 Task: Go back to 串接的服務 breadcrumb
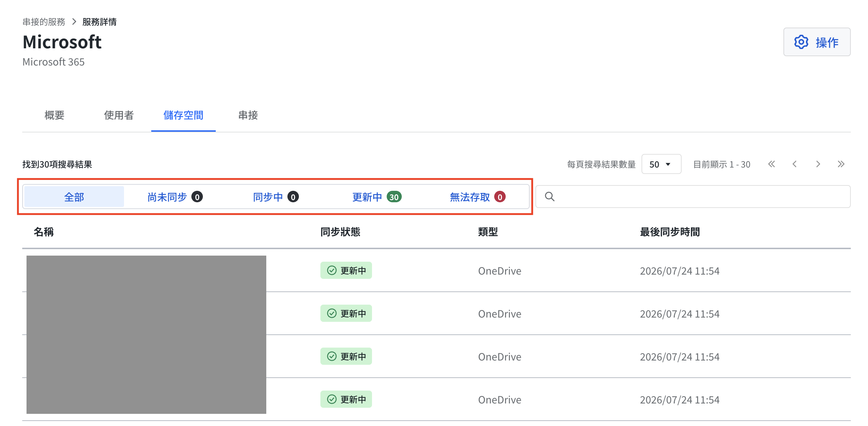(x=44, y=22)
